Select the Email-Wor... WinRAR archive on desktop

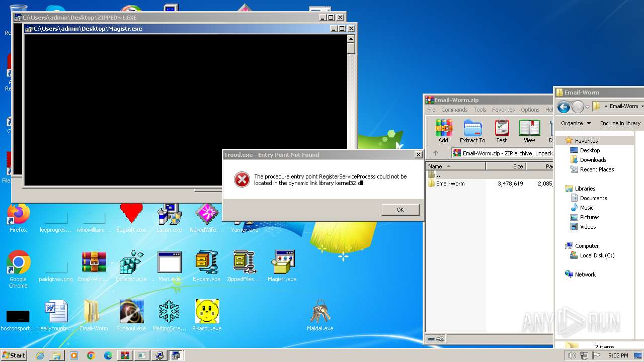pos(94,266)
